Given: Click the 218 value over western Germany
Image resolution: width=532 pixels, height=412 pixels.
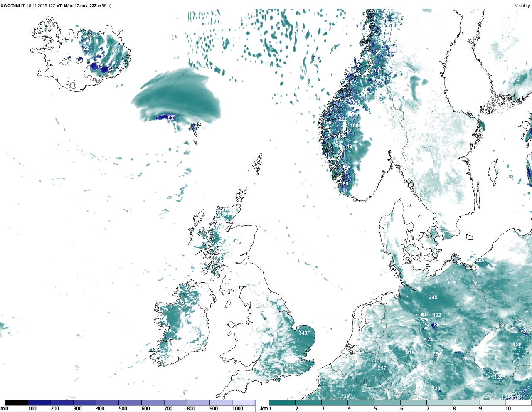Looking at the screenshot, I should [x=411, y=353].
